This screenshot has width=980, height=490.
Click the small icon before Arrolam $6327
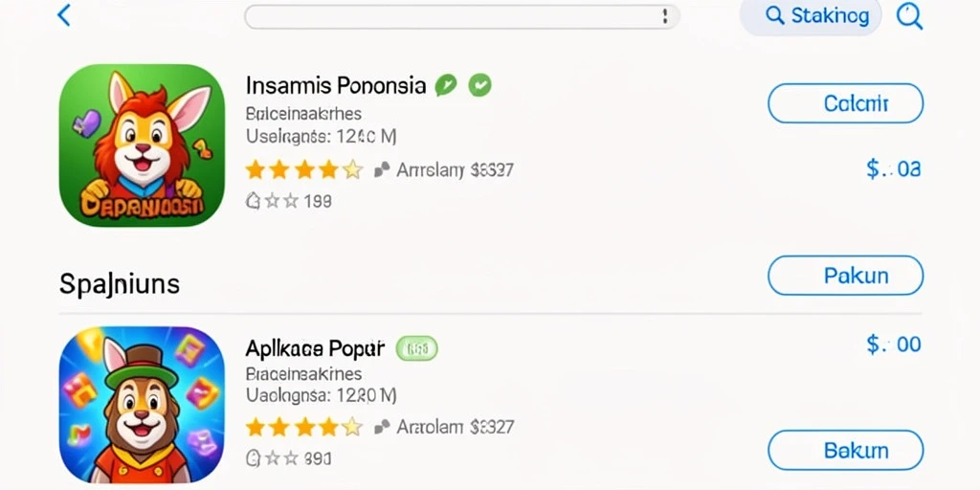(x=382, y=427)
